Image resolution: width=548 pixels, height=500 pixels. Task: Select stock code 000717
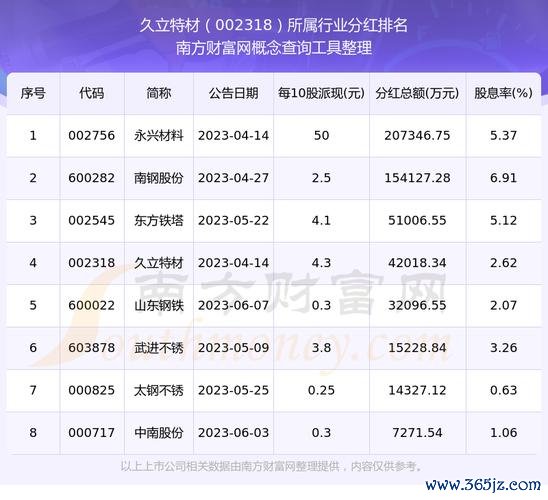point(92,433)
